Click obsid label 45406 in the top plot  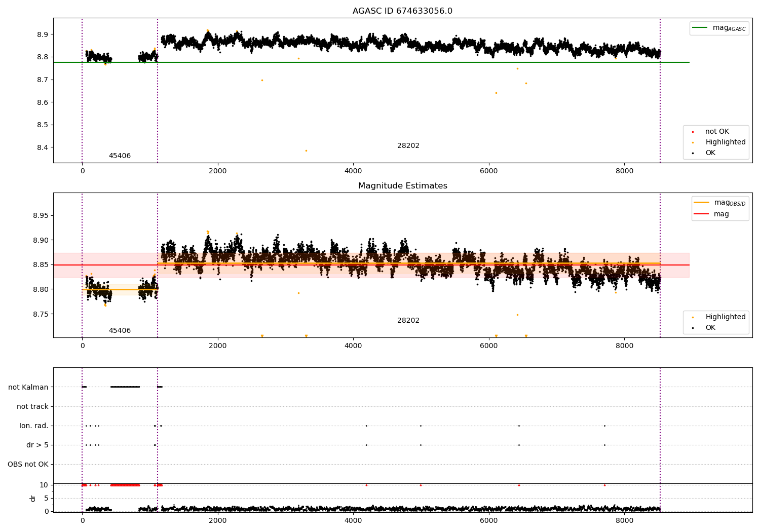point(120,156)
